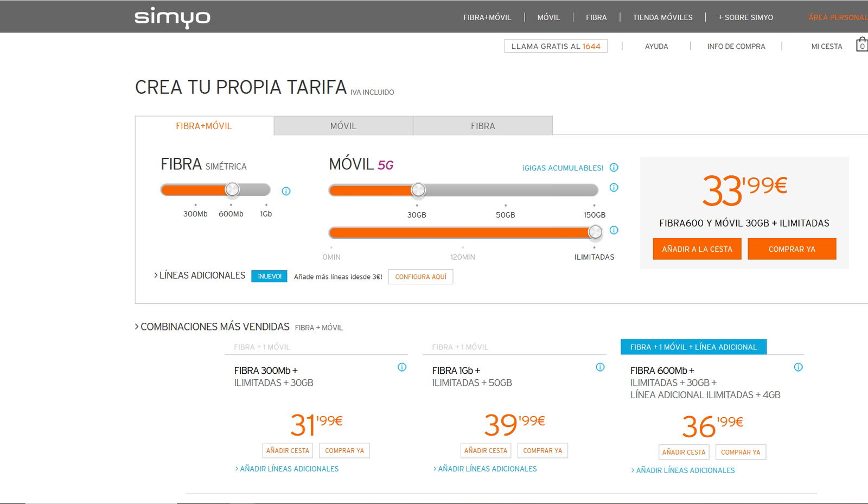Open INFO DE COMPRA link
This screenshot has height=504, width=868.
[736, 47]
